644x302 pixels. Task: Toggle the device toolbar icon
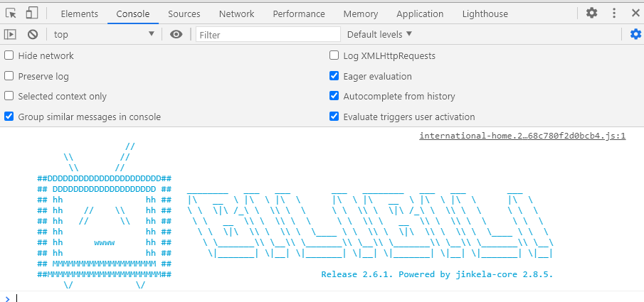[x=31, y=13]
